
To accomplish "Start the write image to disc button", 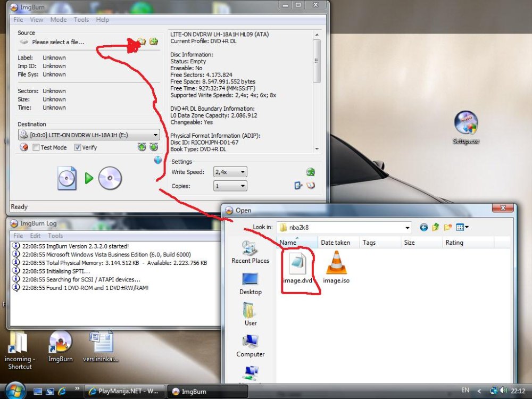I will click(x=89, y=178).
